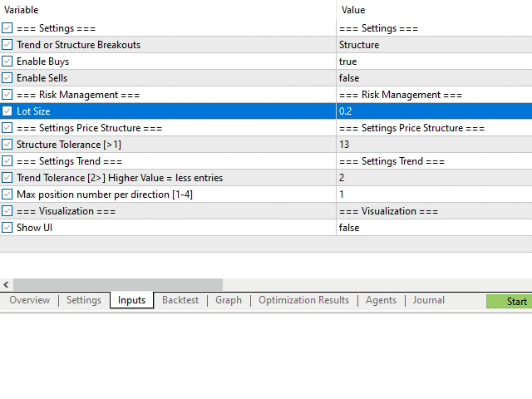This screenshot has height=399, width=532.
Task: Click === Visualization === value cell
Action: (434, 210)
